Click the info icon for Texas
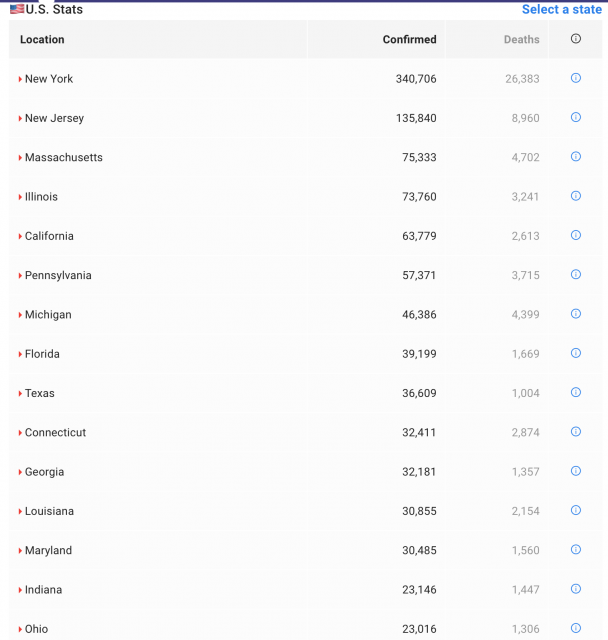The image size is (608, 640). tap(576, 392)
